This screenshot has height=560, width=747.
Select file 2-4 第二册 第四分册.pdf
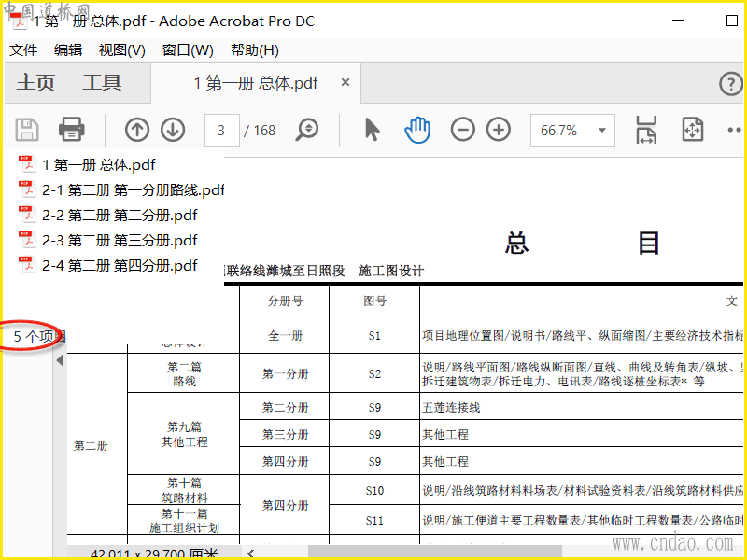(x=107, y=265)
